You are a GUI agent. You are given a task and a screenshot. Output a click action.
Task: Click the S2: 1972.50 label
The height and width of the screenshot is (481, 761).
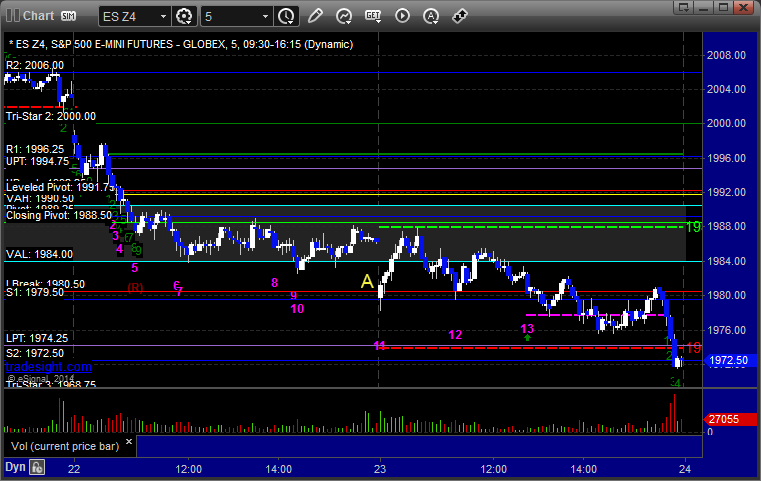tap(34, 353)
